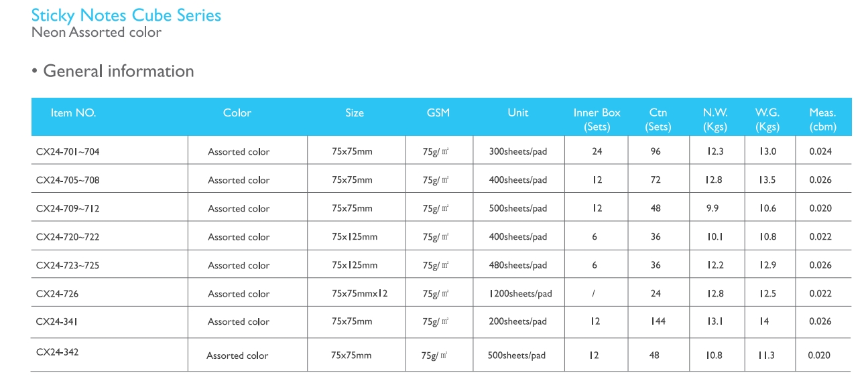Select the 9.9 net weight value
The height and width of the screenshot is (391, 868).
tap(712, 208)
